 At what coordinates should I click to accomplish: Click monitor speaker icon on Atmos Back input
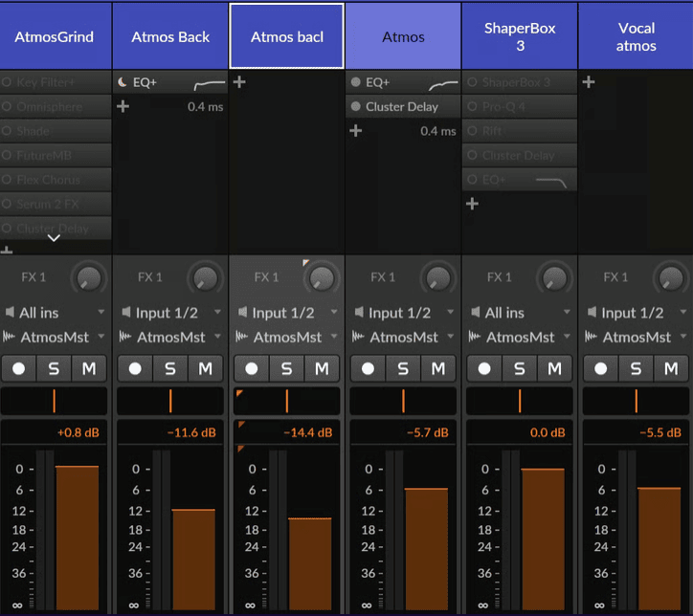click(x=126, y=312)
